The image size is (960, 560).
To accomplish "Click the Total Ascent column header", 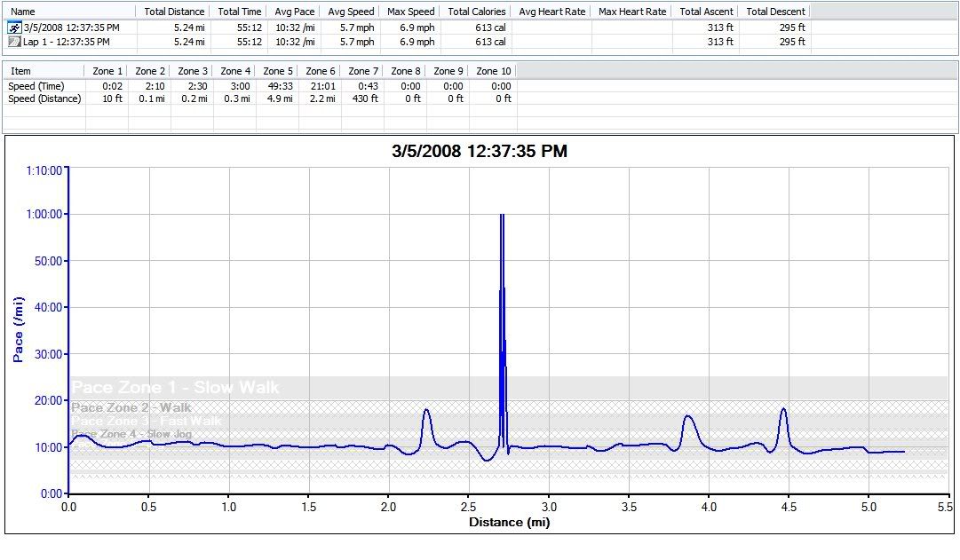I will tap(706, 12).
